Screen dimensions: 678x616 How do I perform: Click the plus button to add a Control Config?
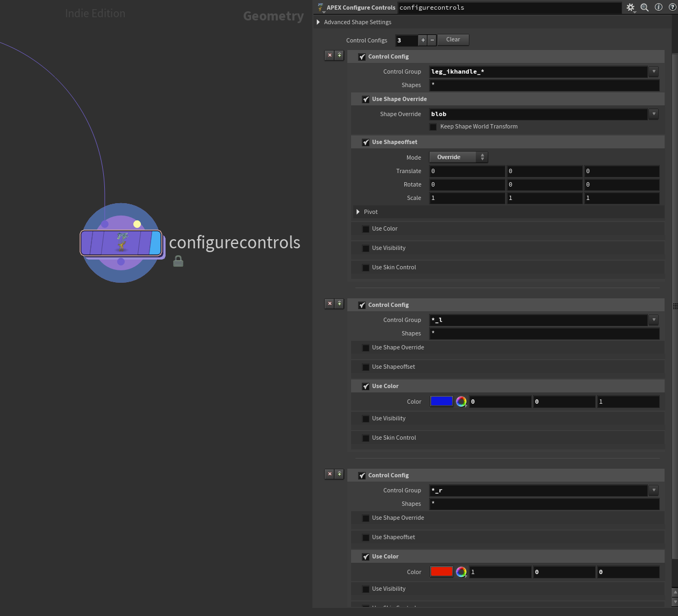point(423,40)
